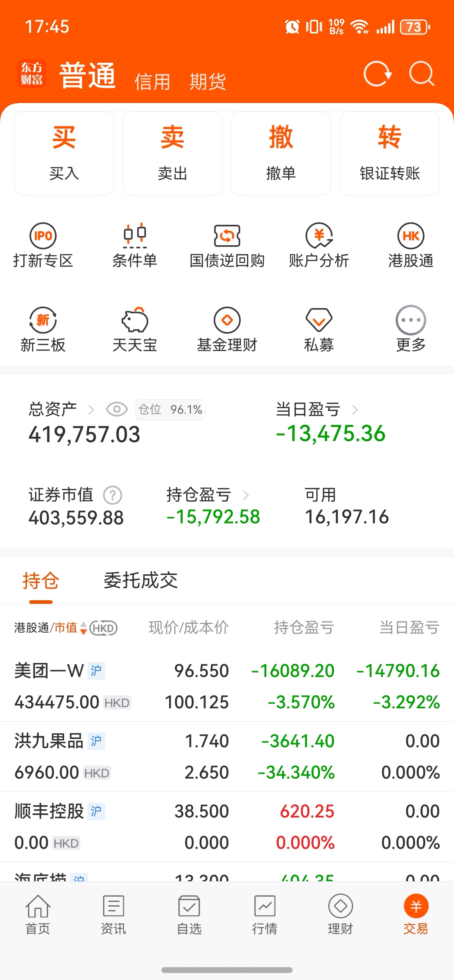454x980 pixels.
Task: Expand 总资产 details chevron
Action: pos(91,410)
